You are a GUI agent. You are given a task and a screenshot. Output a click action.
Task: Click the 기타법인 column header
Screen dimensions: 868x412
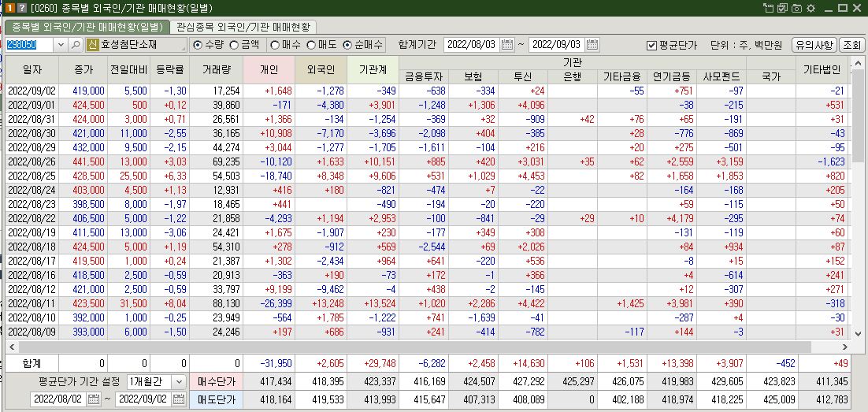(822, 70)
